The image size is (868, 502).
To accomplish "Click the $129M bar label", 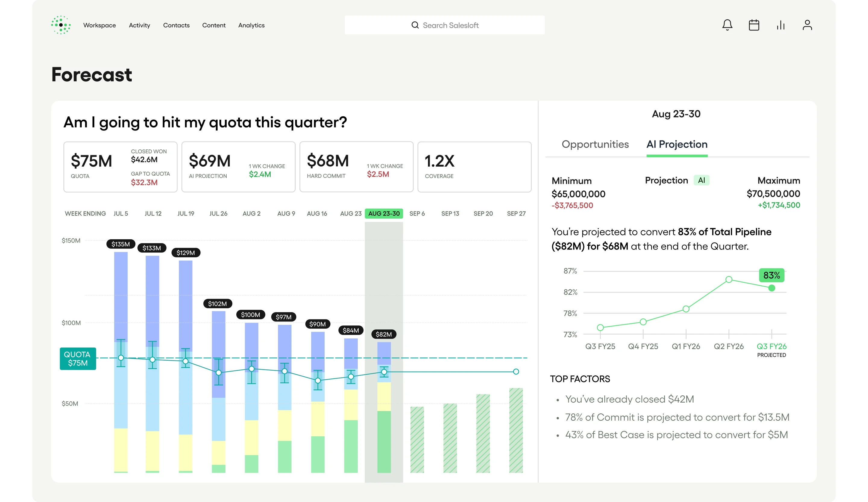I will pos(186,253).
